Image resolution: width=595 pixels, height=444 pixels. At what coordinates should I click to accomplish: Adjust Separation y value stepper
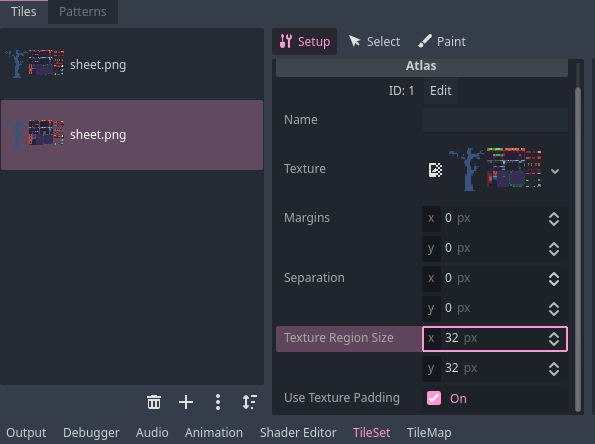554,309
